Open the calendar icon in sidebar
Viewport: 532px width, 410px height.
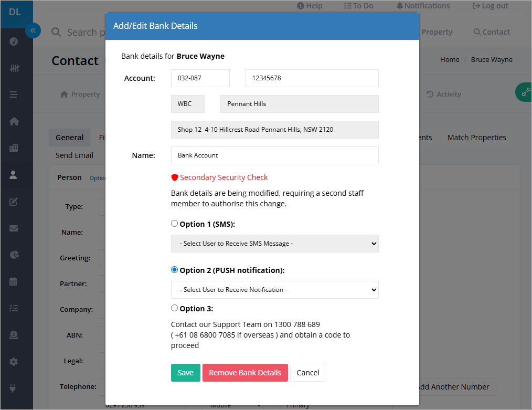tap(14, 281)
